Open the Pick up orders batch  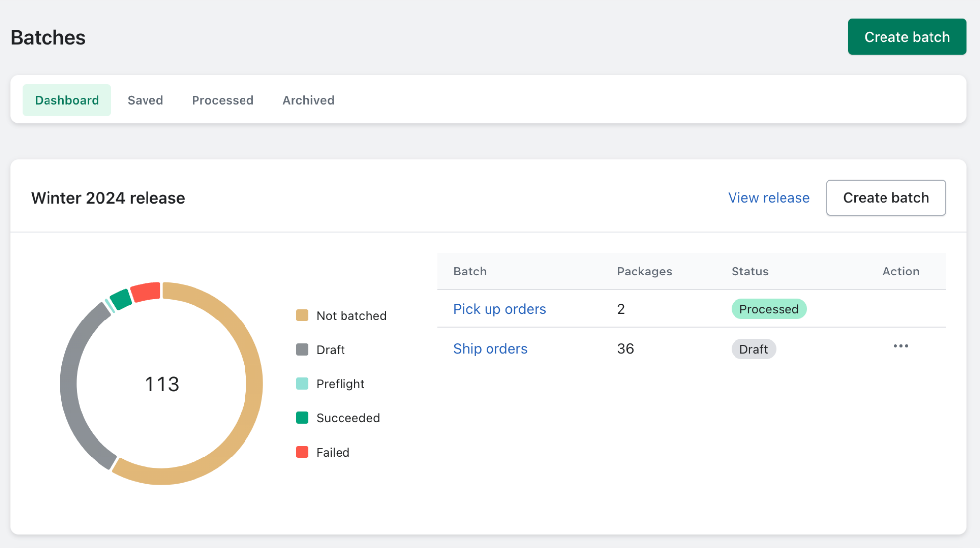pos(499,309)
